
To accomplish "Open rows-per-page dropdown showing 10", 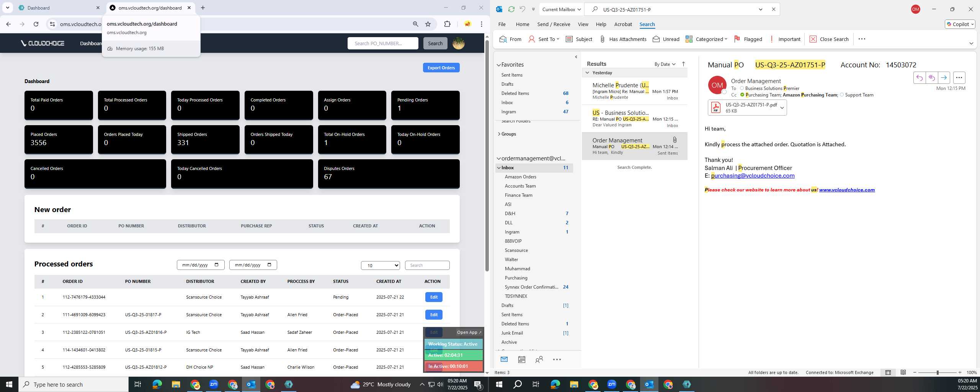I will pos(381,265).
